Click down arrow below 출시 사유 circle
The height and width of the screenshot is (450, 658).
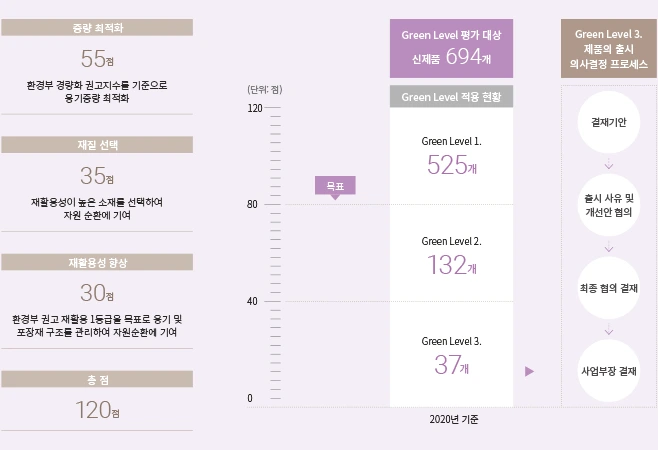608,246
